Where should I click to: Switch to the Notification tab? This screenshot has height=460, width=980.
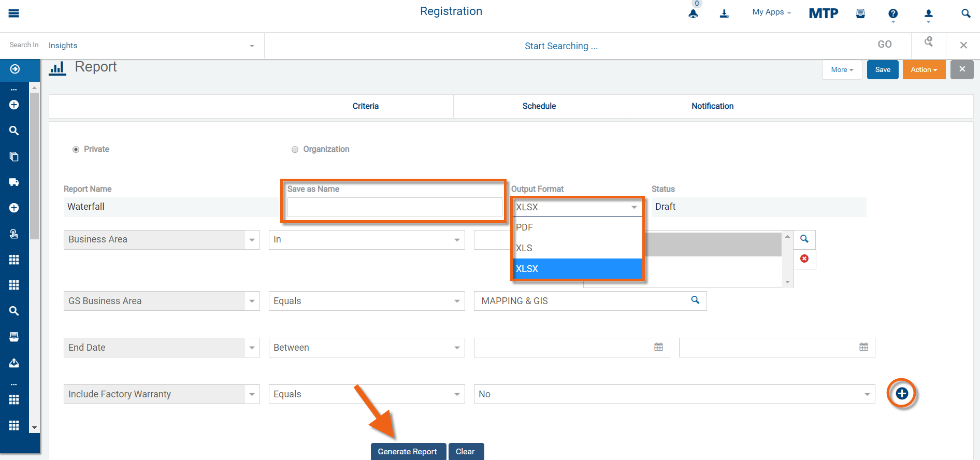pyautogui.click(x=712, y=106)
